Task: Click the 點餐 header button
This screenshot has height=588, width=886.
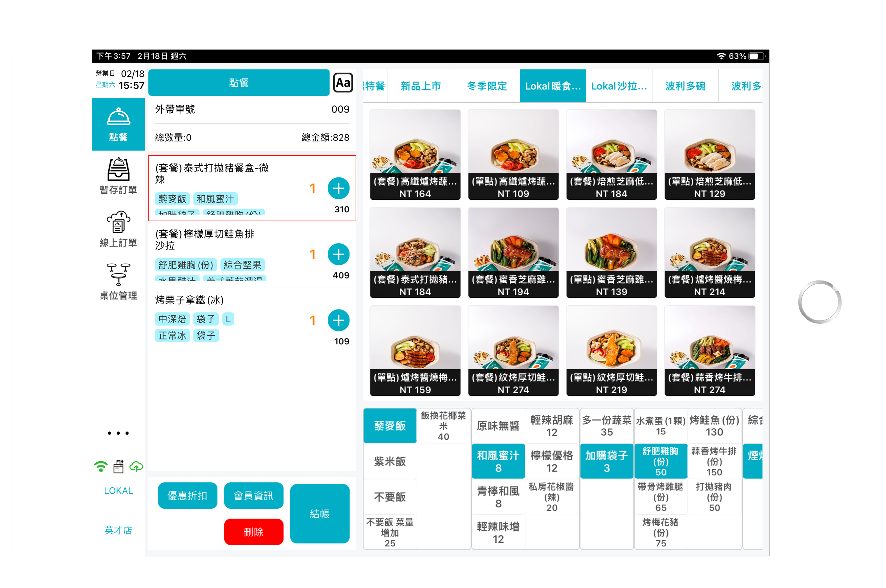Action: click(x=239, y=82)
